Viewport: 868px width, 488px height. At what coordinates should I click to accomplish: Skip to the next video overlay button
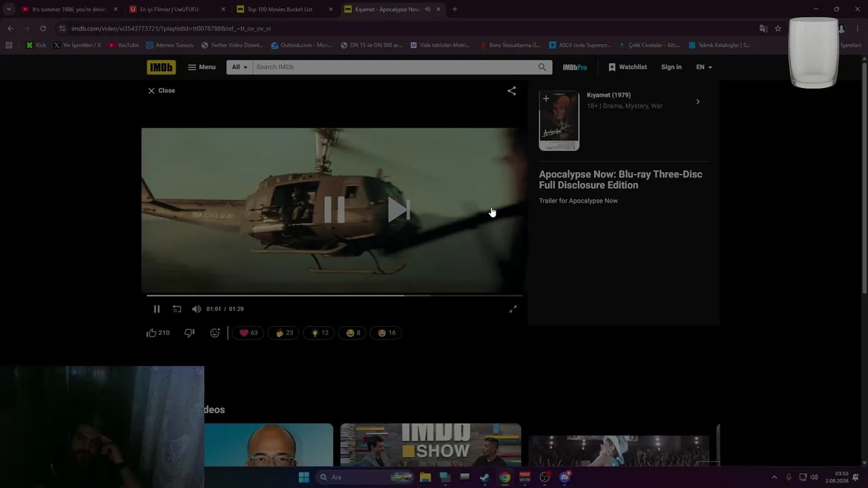(x=399, y=209)
